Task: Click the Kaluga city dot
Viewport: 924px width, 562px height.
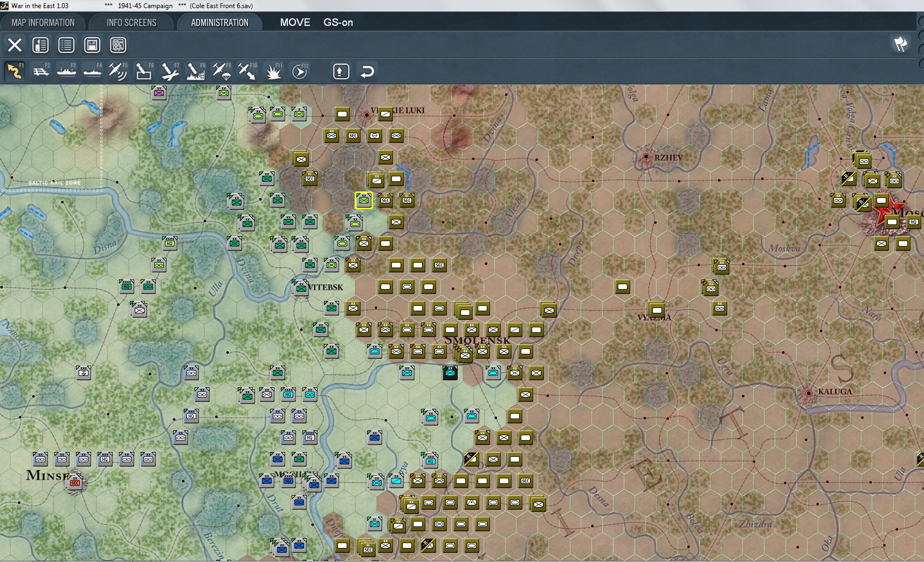Action: 808,393
